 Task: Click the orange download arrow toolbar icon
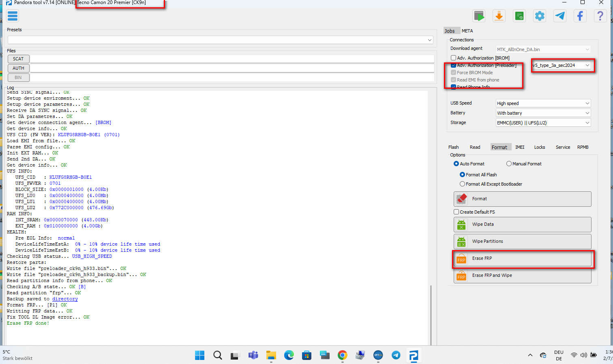499,16
